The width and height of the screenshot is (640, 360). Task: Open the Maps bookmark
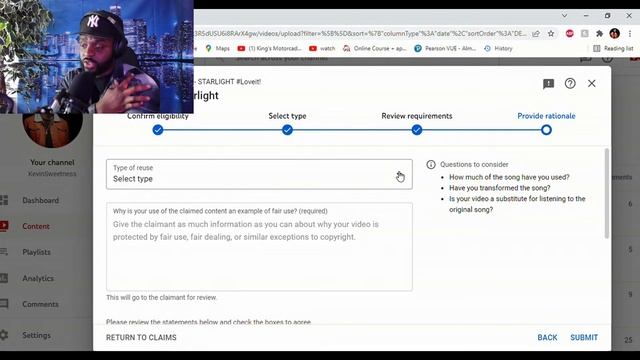click(217, 48)
